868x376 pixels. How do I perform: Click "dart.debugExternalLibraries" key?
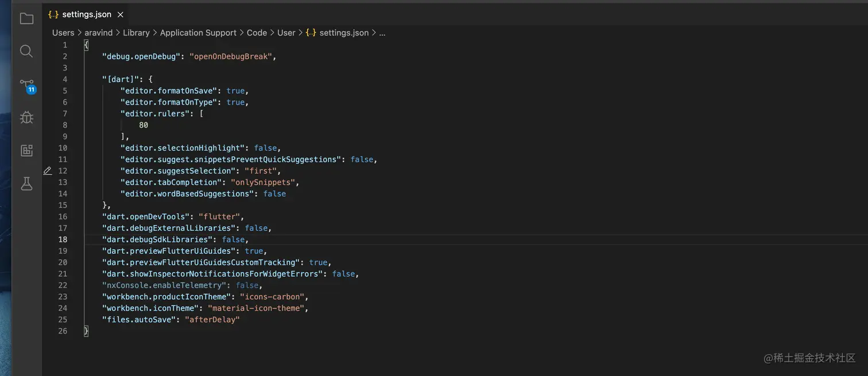[x=169, y=228]
